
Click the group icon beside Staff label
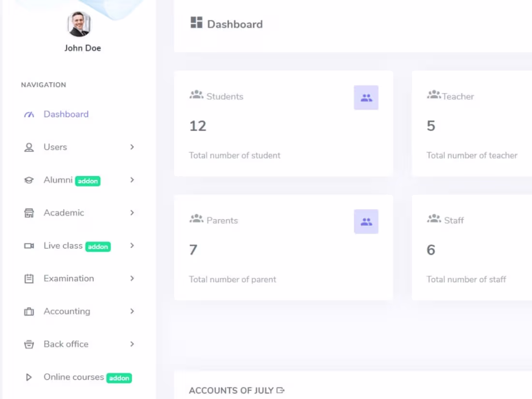tap(434, 219)
